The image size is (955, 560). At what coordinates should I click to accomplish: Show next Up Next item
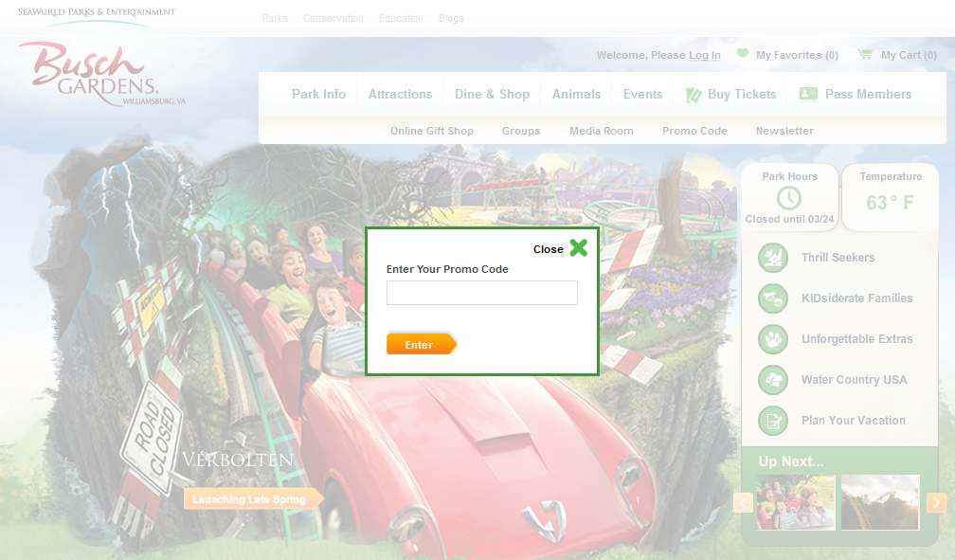click(936, 503)
